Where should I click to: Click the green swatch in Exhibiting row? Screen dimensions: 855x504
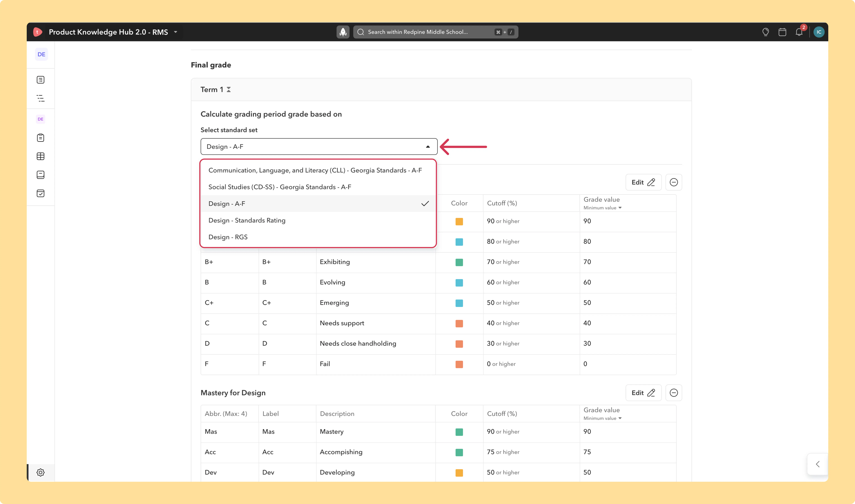click(459, 262)
